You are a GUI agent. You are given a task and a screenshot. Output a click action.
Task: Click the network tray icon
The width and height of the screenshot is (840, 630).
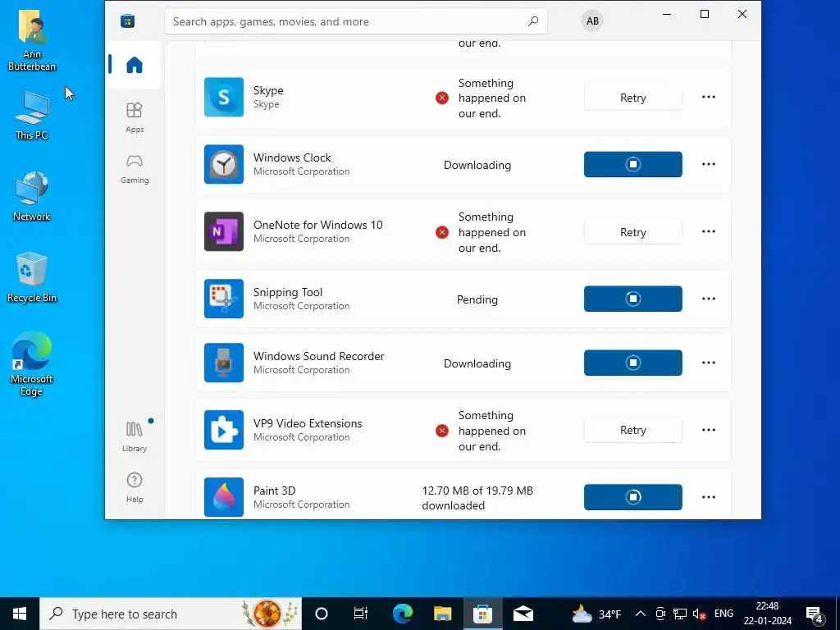[680, 614]
